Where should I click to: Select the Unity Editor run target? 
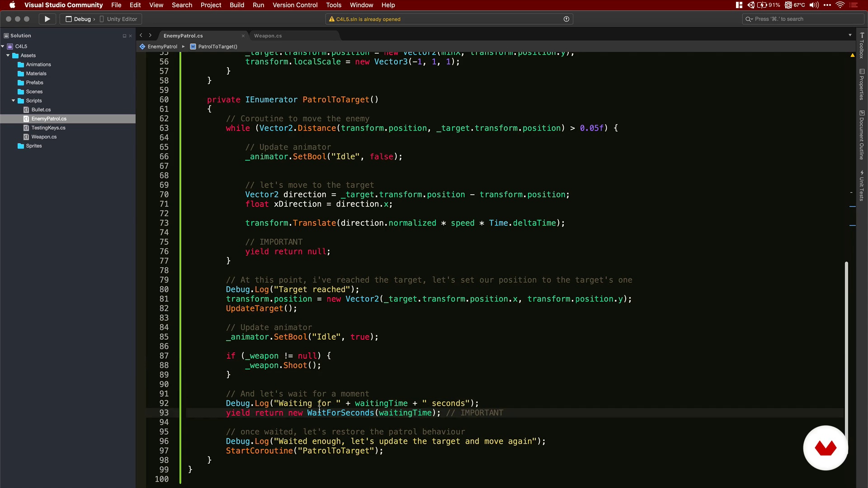(x=118, y=19)
